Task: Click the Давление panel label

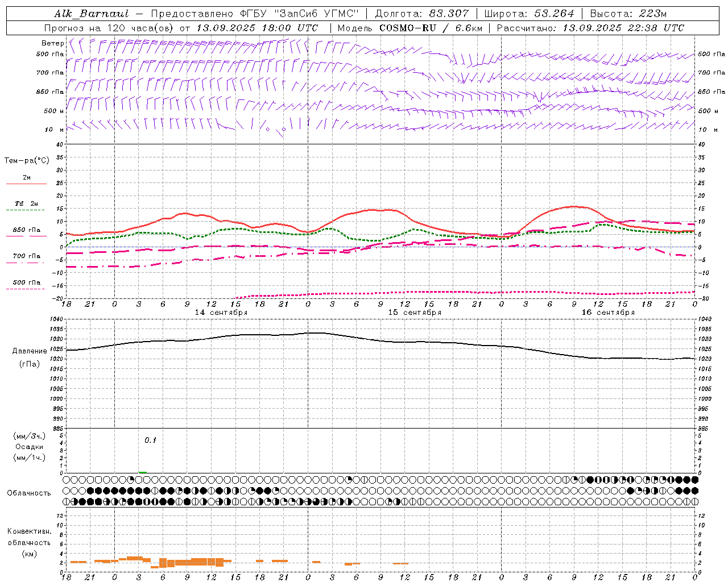Action: click(30, 351)
